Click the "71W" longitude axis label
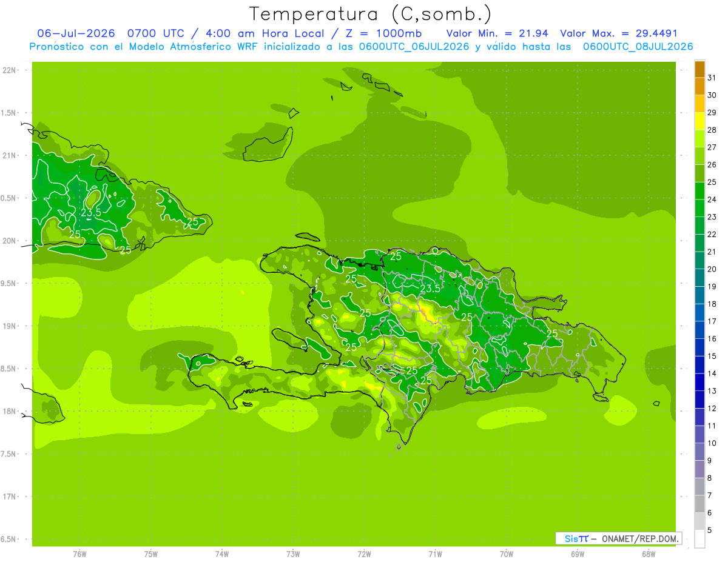Image resolution: width=728 pixels, height=562 pixels. click(435, 554)
